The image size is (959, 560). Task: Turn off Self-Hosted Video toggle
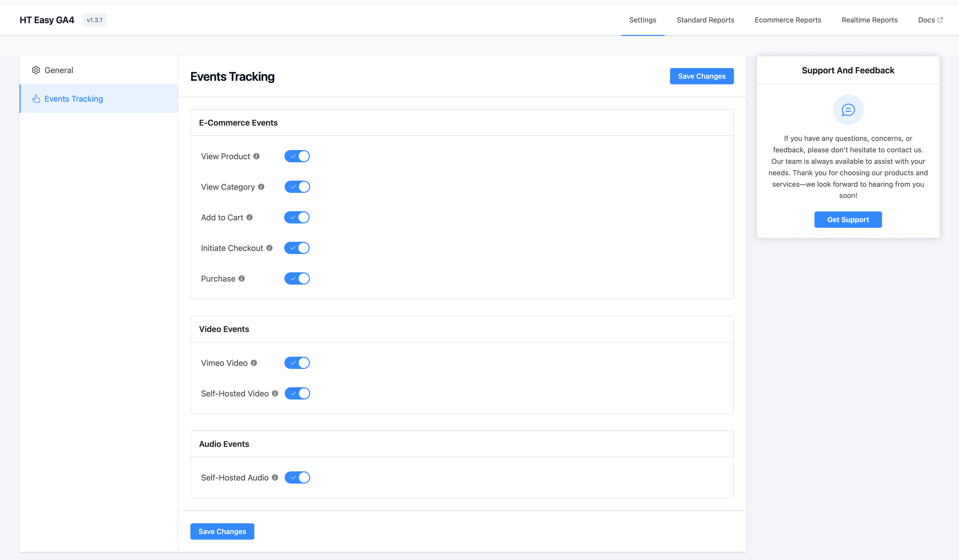click(x=297, y=393)
